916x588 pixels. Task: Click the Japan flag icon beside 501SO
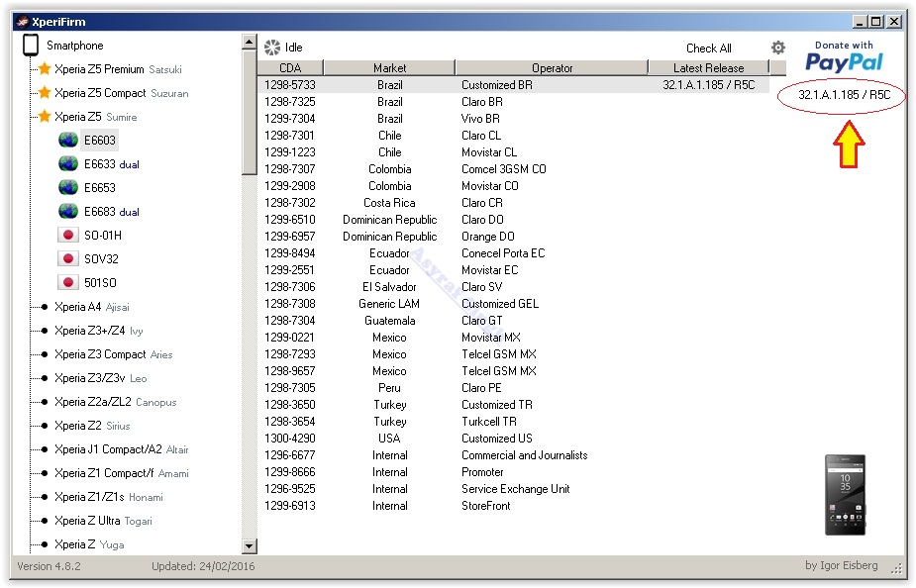coord(68,282)
